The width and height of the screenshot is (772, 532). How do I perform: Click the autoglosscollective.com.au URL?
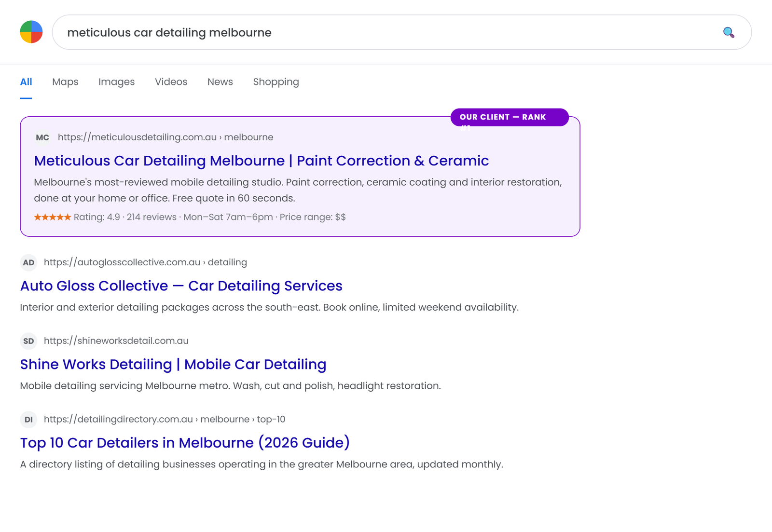tap(145, 262)
